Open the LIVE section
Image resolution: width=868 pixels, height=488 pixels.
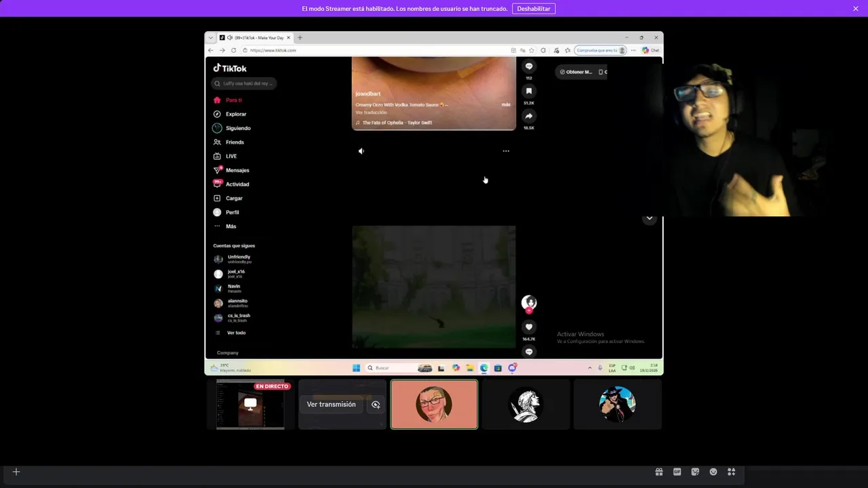225,156
